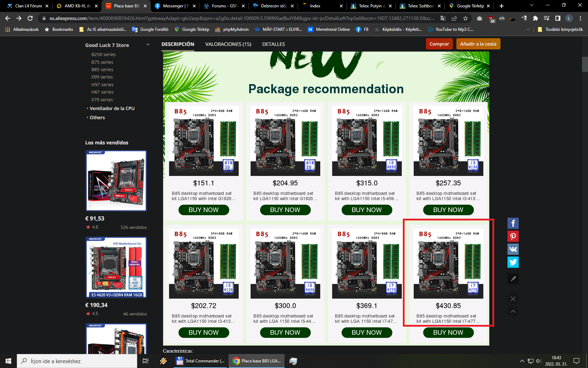Image resolution: width=588 pixels, height=368 pixels.
Task: Open X79 series category link
Action: point(102,100)
